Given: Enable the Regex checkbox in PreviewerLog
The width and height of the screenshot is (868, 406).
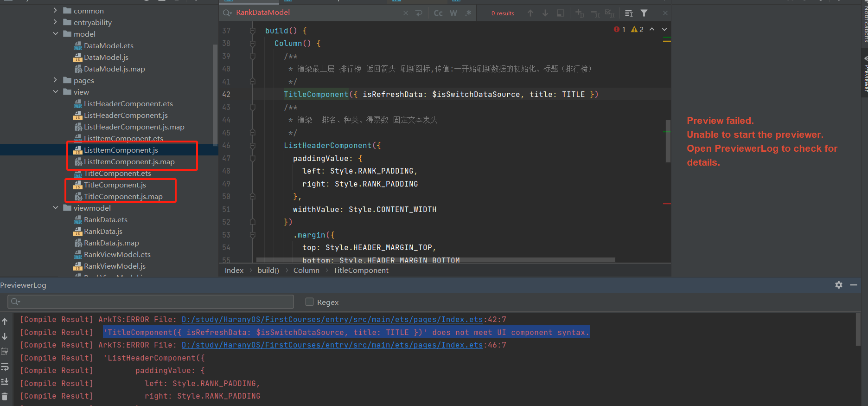Looking at the screenshot, I should click(x=310, y=302).
